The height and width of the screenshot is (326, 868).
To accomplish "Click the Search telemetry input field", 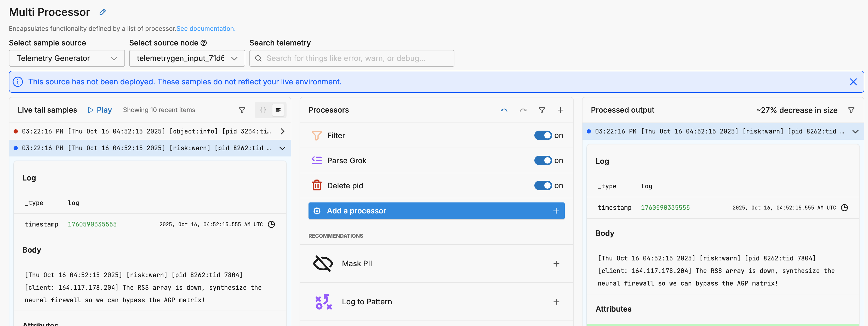I will coord(352,58).
